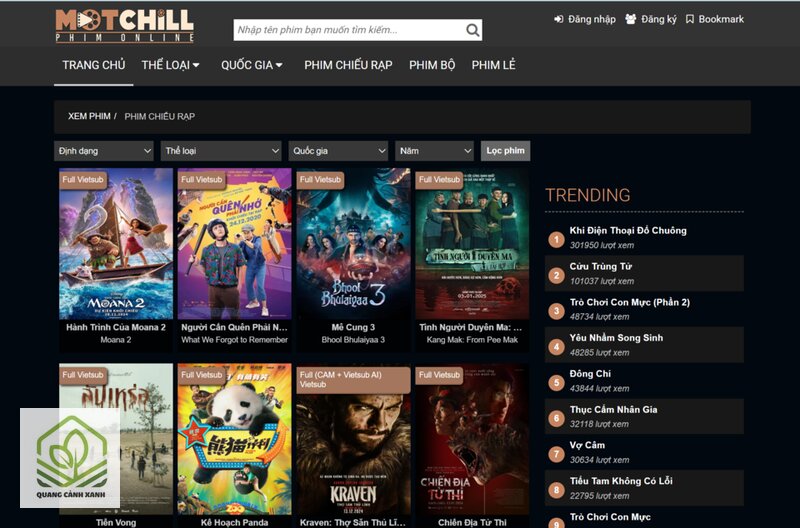Click the PHIM CHIẾU RẠP breadcrumb

coord(160,116)
